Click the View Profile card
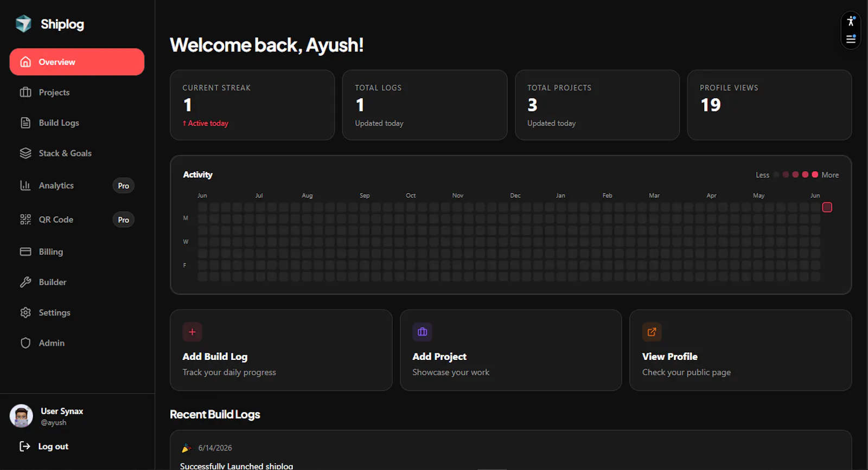Viewport: 868px width, 470px height. 741,350
